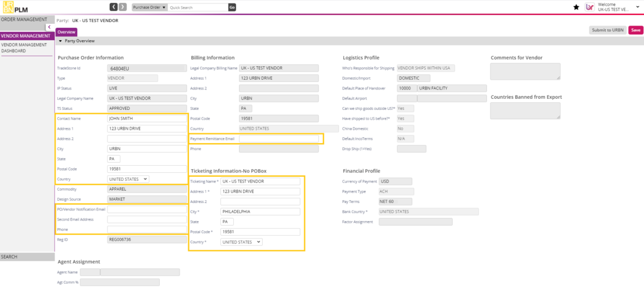644x289 pixels.
Task: Click Submit to URBN
Action: point(608,30)
